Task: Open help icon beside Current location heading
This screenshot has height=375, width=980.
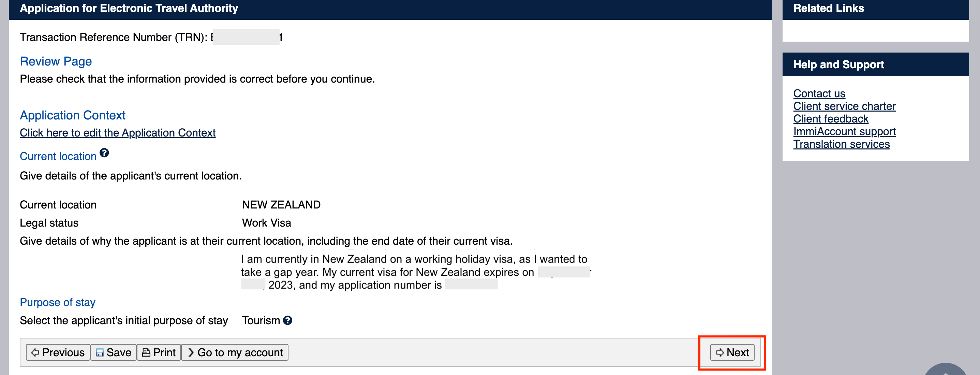Action: [104, 153]
